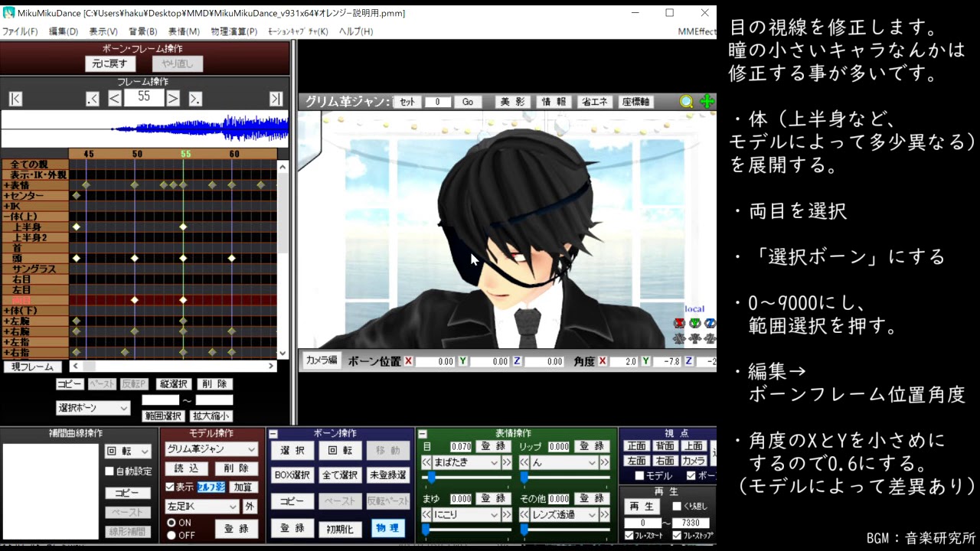Jump to first frame arrow icon
980x551 pixels.
tap(15, 98)
